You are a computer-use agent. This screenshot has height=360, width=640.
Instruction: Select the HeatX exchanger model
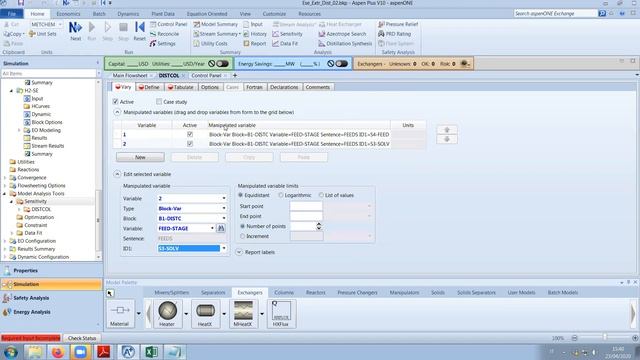click(205, 313)
